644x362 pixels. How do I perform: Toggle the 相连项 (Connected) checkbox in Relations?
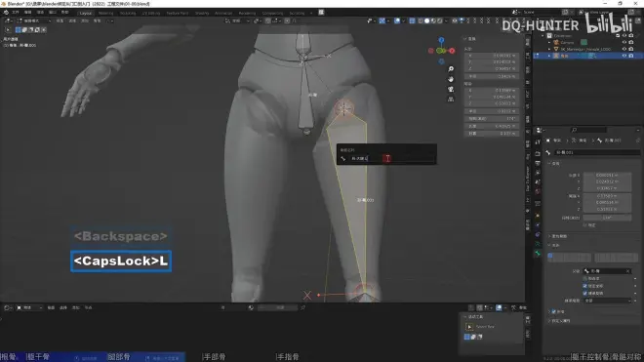point(584,279)
